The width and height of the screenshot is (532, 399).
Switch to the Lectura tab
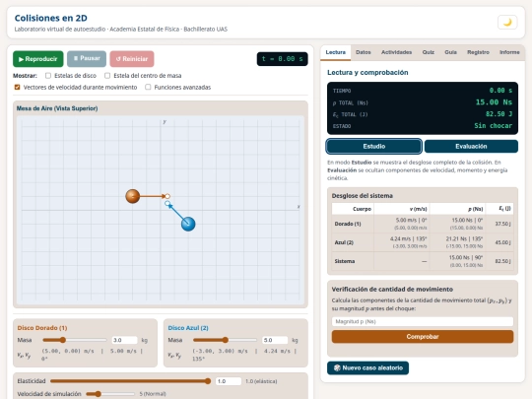(336, 52)
